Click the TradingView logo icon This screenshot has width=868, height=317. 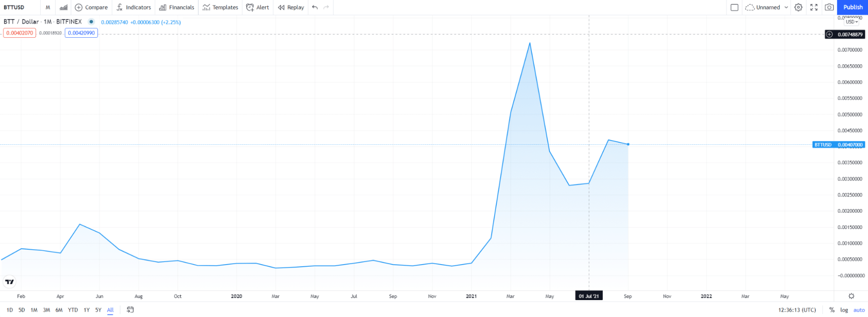(x=9, y=282)
